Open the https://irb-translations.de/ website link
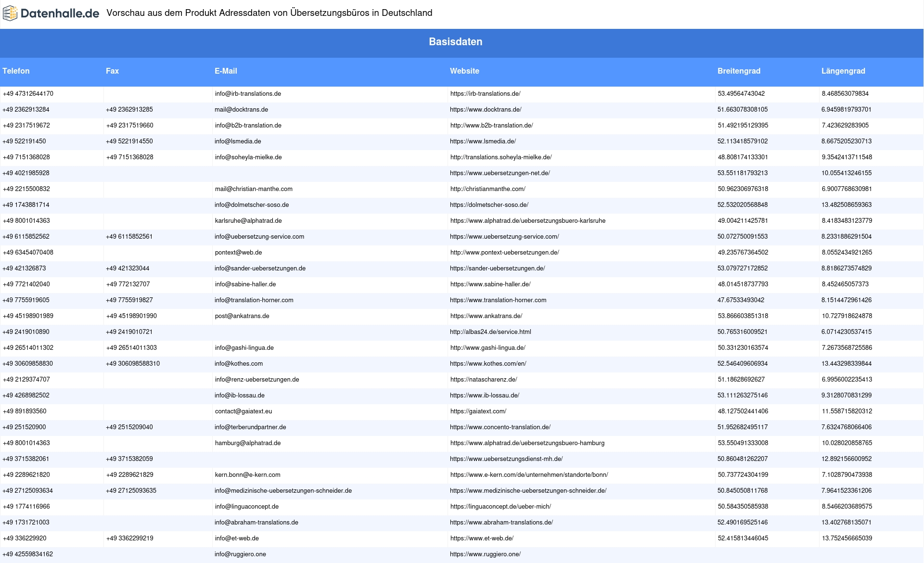Viewport: 924px width, 563px height. pyautogui.click(x=485, y=94)
